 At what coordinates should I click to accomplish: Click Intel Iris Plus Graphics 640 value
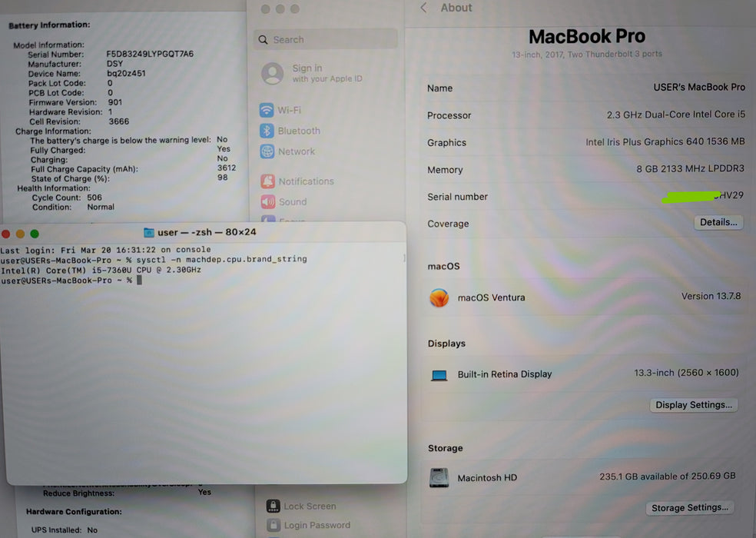click(x=665, y=141)
